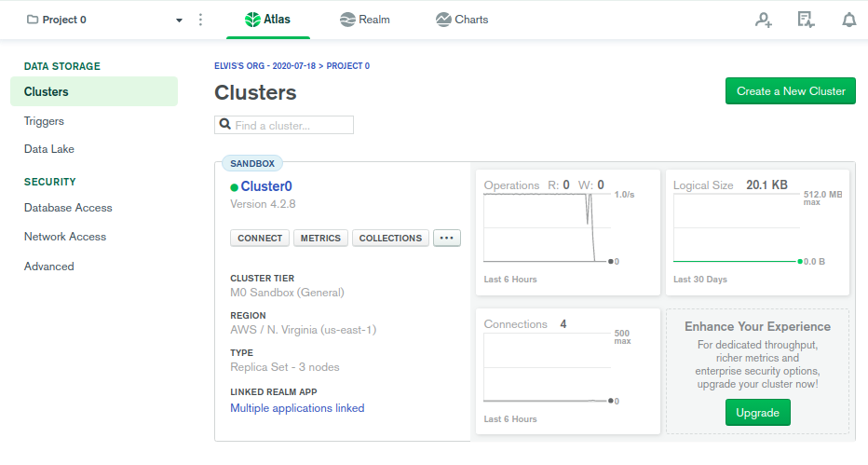Click the Operations chart graph
Viewport: 868px width, 465px height.
click(548, 228)
